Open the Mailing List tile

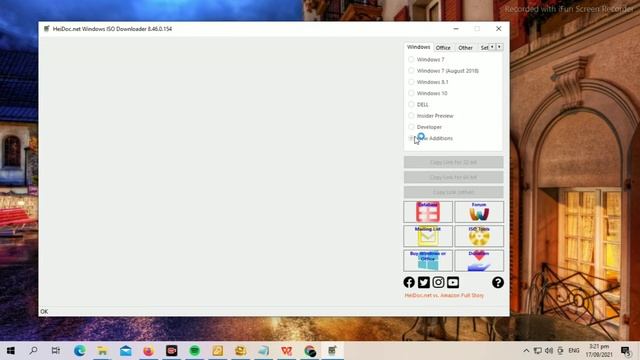click(428, 236)
